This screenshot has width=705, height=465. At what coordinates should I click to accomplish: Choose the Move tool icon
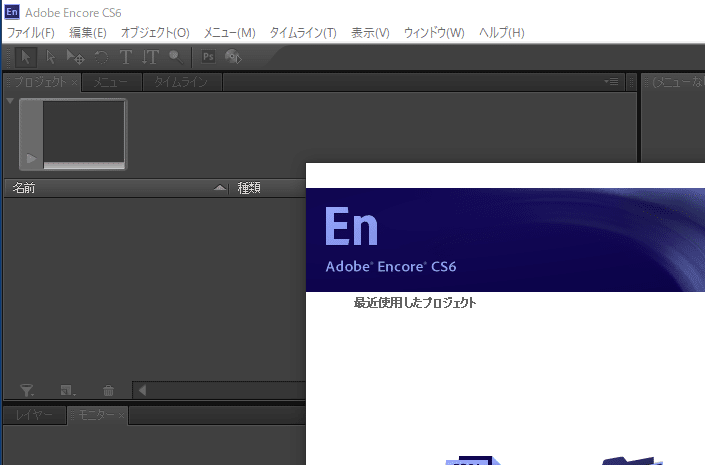[75, 57]
